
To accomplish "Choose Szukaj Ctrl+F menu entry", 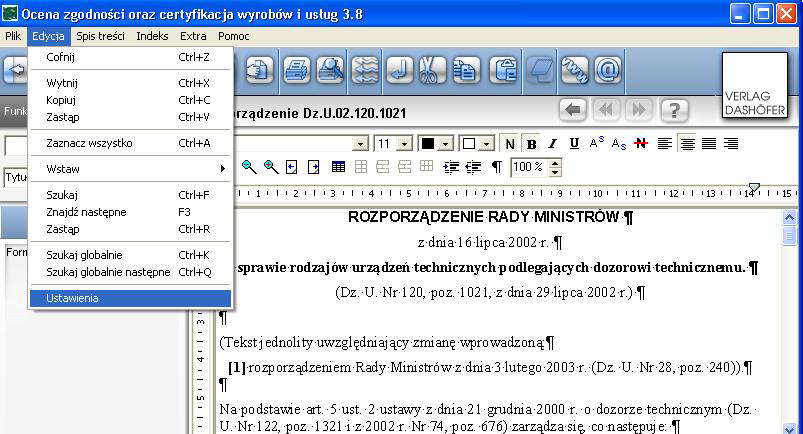I will (130, 195).
